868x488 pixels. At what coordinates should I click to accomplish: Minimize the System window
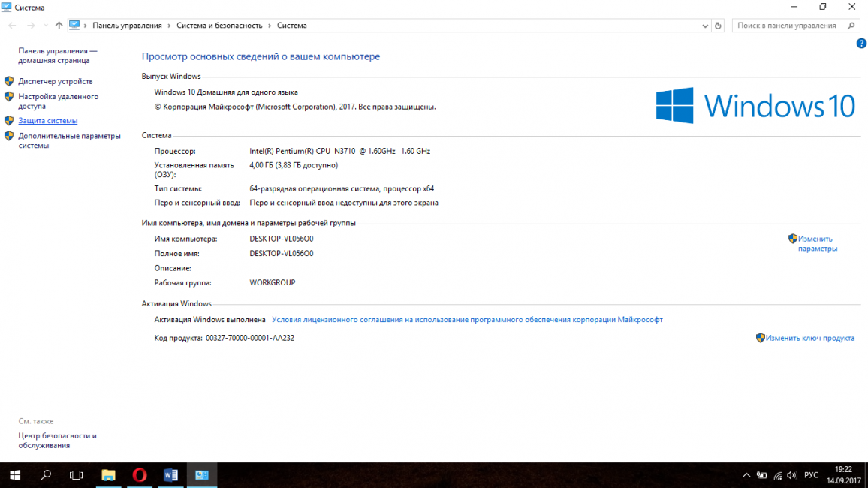coord(794,7)
